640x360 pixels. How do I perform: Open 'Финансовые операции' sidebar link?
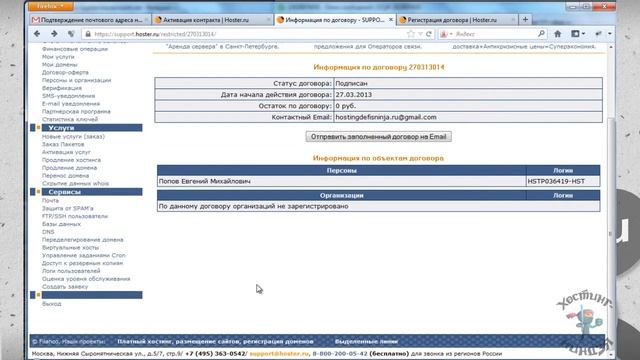coord(75,49)
